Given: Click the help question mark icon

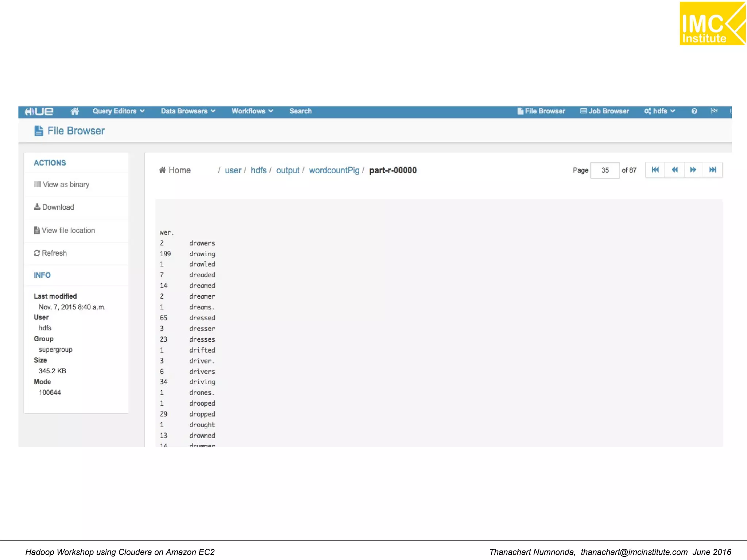Looking at the screenshot, I should (694, 111).
